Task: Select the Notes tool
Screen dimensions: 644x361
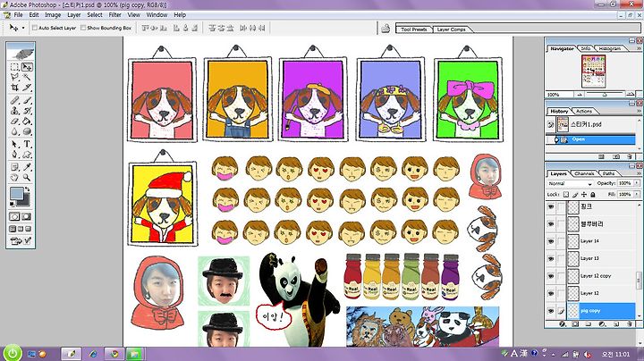Action: click(15, 167)
